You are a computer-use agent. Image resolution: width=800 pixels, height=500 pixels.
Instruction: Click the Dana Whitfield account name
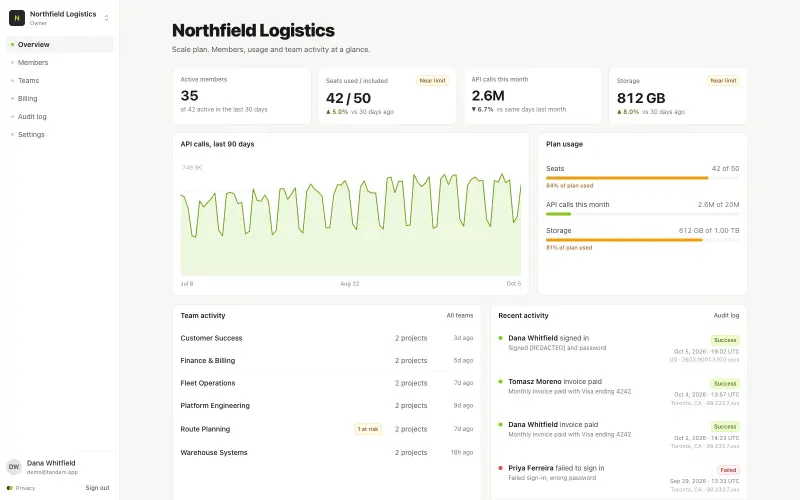click(51, 463)
